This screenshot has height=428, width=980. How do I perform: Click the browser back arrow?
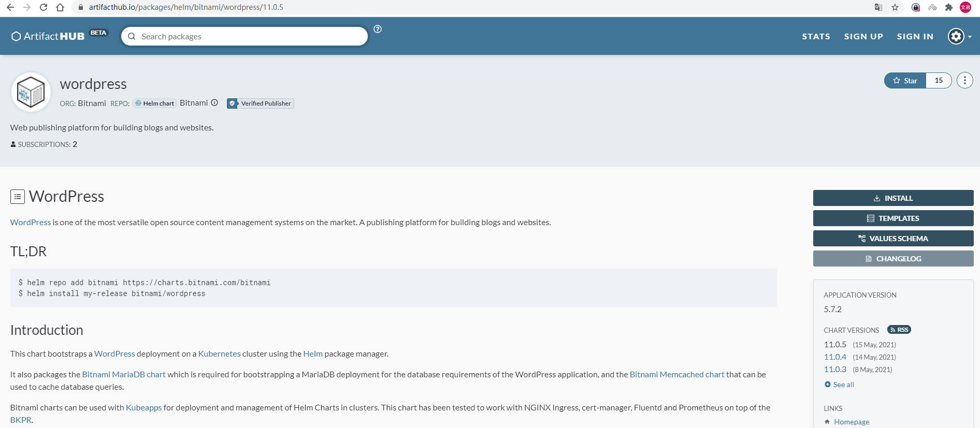point(10,7)
